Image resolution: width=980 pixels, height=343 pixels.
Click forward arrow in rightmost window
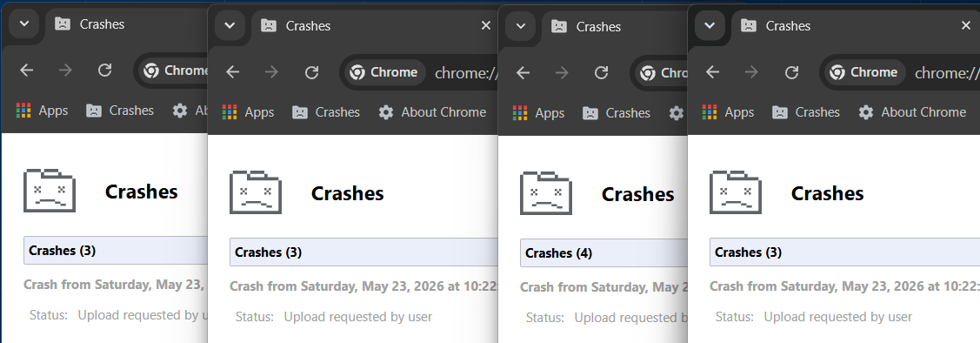pos(751,72)
